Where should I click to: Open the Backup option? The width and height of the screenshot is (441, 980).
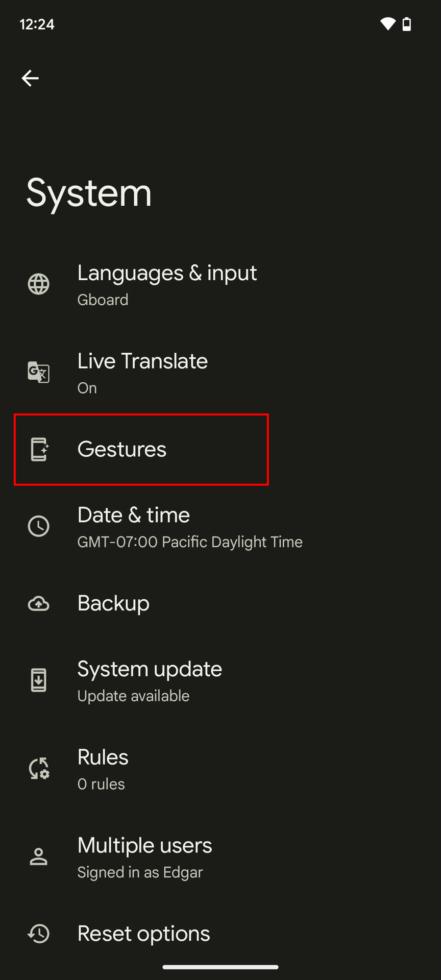113,604
